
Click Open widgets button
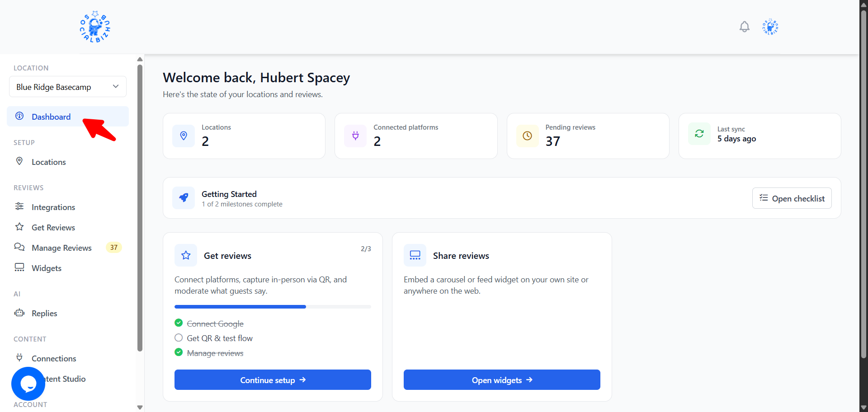click(502, 380)
